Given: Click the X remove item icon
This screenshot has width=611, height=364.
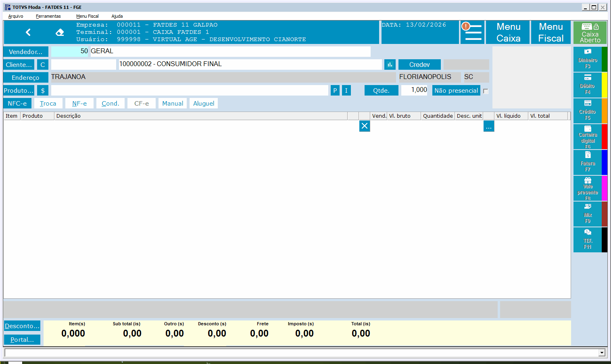Looking at the screenshot, I should click(365, 126).
